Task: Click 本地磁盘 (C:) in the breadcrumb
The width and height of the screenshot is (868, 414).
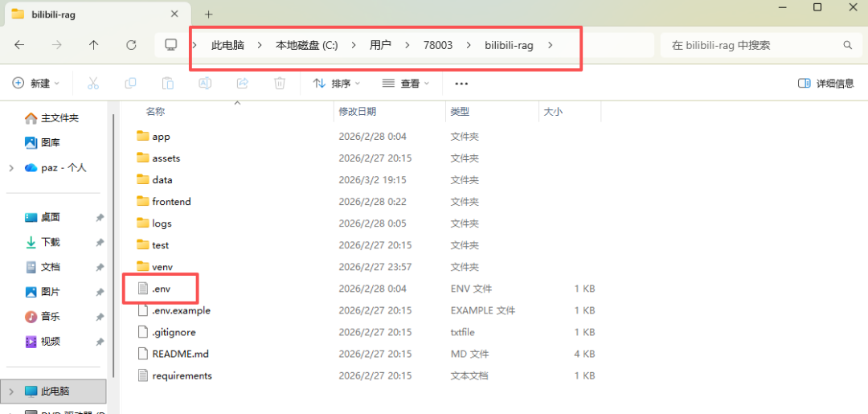Action: click(307, 45)
